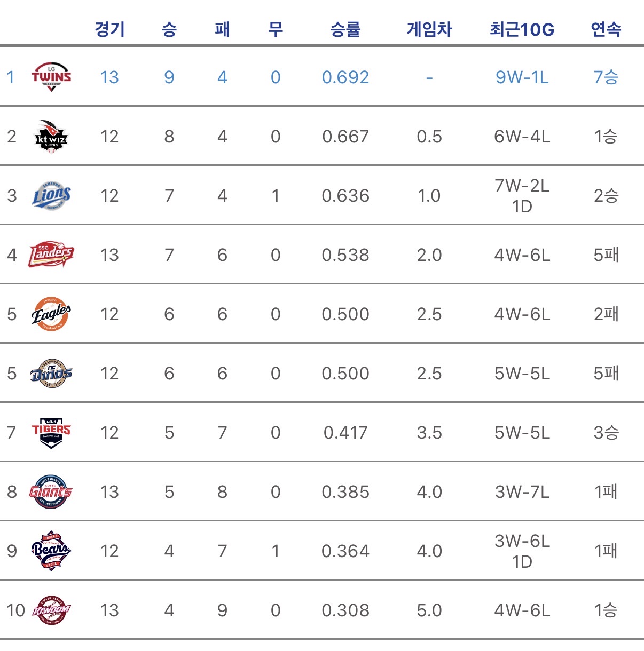The width and height of the screenshot is (644, 651).
Task: Select the 연속 column header
Action: (606, 29)
